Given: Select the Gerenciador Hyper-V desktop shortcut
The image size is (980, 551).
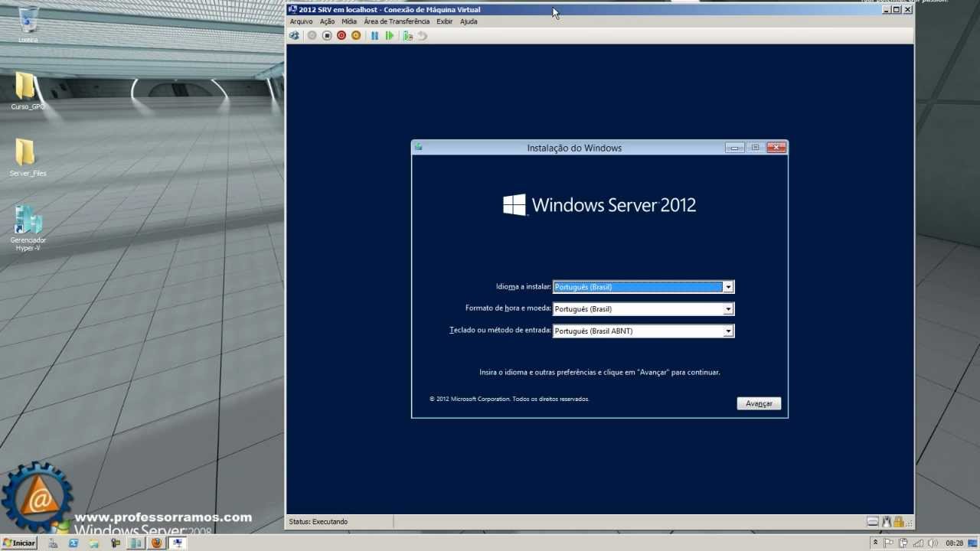Looking at the screenshot, I should (28, 228).
